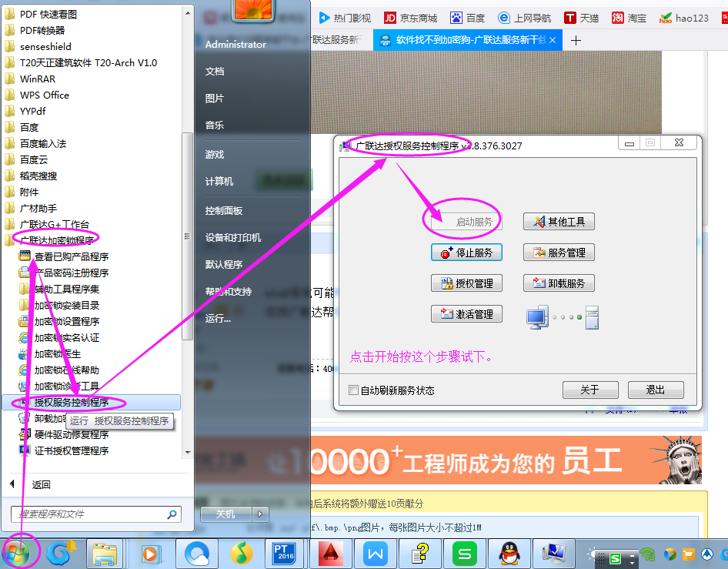Open a new browser tab with plus

(576, 40)
